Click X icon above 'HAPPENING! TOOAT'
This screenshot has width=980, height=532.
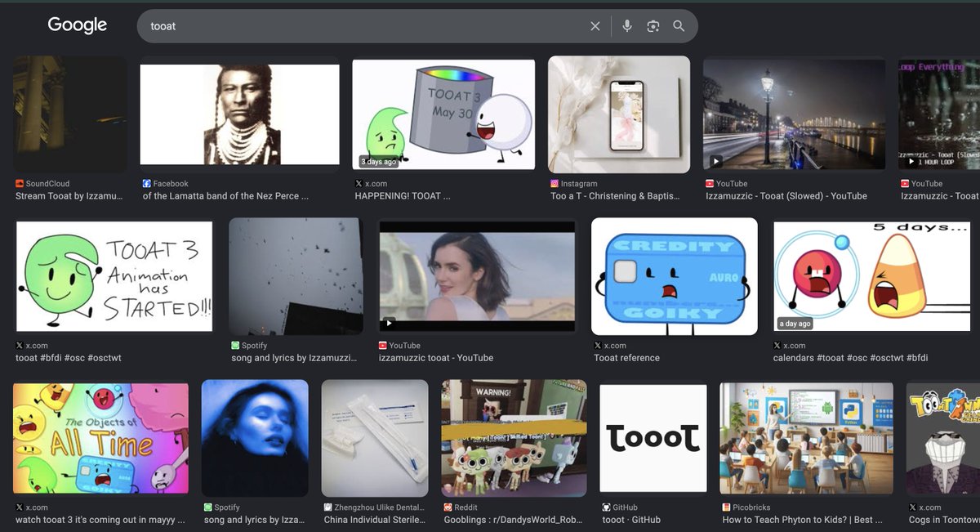click(359, 184)
